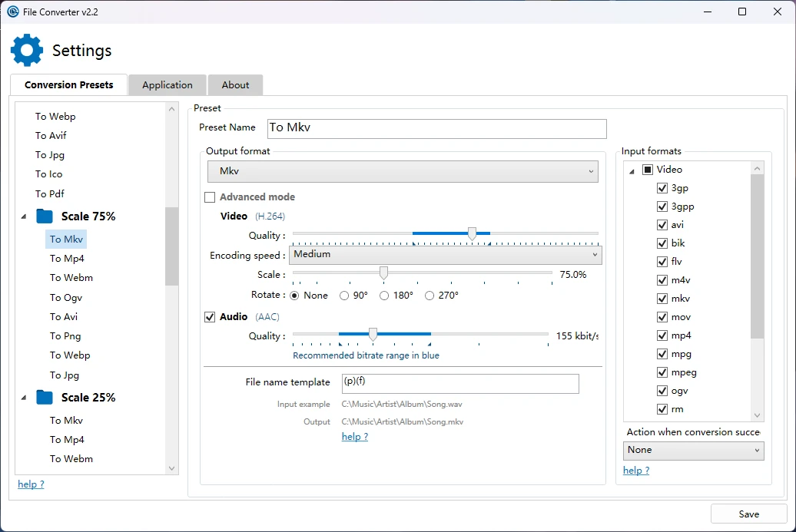Click the File name template field

(x=460, y=384)
